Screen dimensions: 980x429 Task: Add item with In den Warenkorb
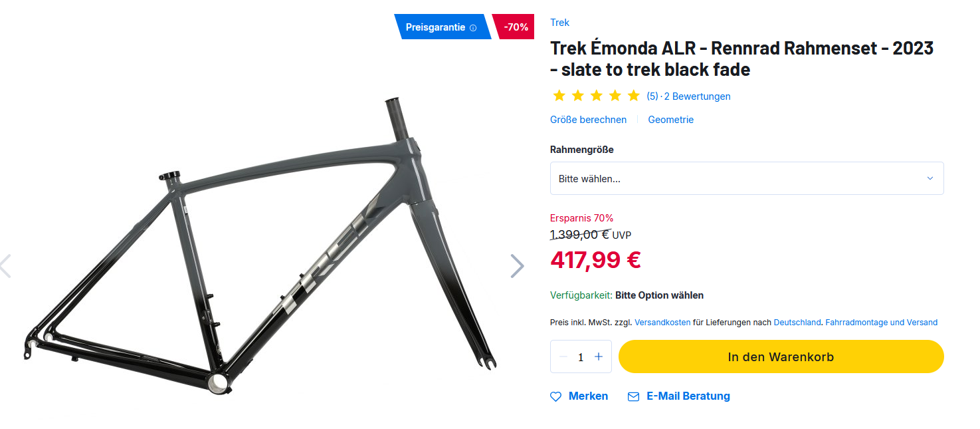(x=781, y=357)
